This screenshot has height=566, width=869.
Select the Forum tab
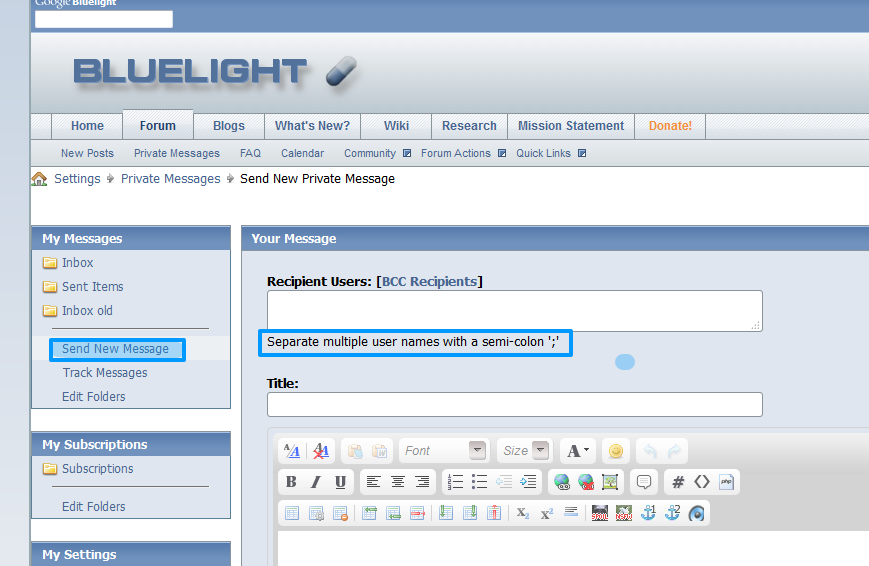158,125
